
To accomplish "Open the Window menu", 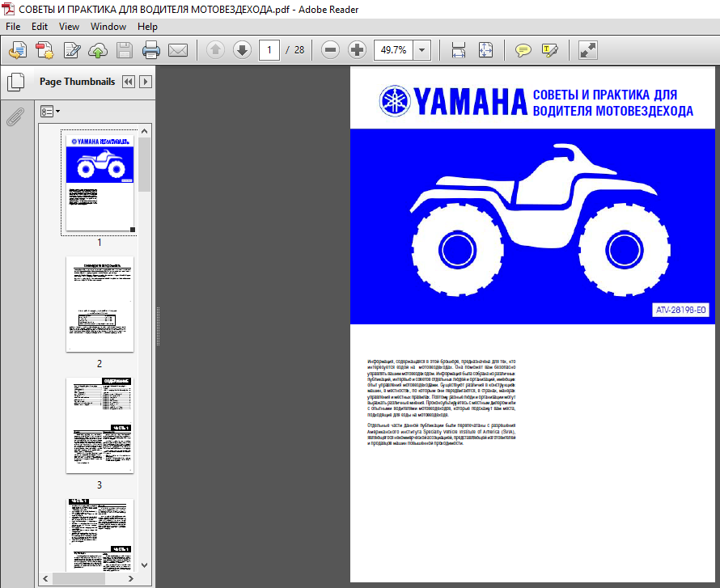I will (108, 27).
